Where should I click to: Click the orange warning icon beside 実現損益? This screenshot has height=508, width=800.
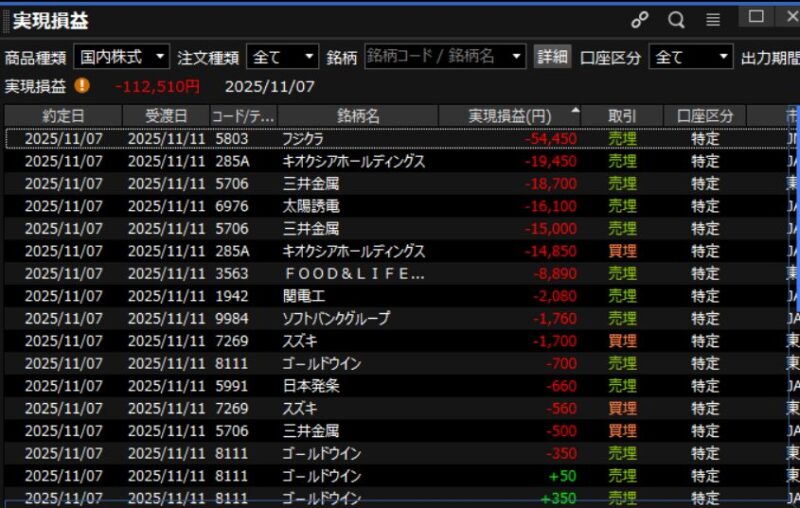point(82,86)
